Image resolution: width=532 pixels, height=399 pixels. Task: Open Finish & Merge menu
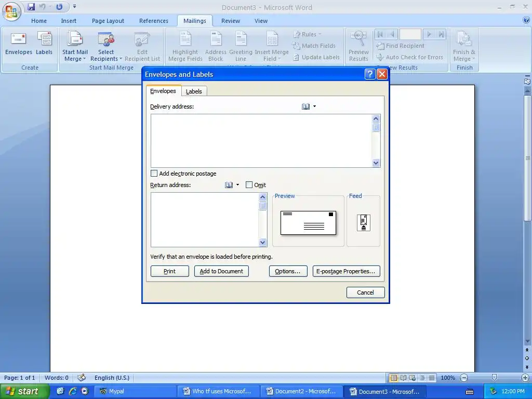coord(464,46)
